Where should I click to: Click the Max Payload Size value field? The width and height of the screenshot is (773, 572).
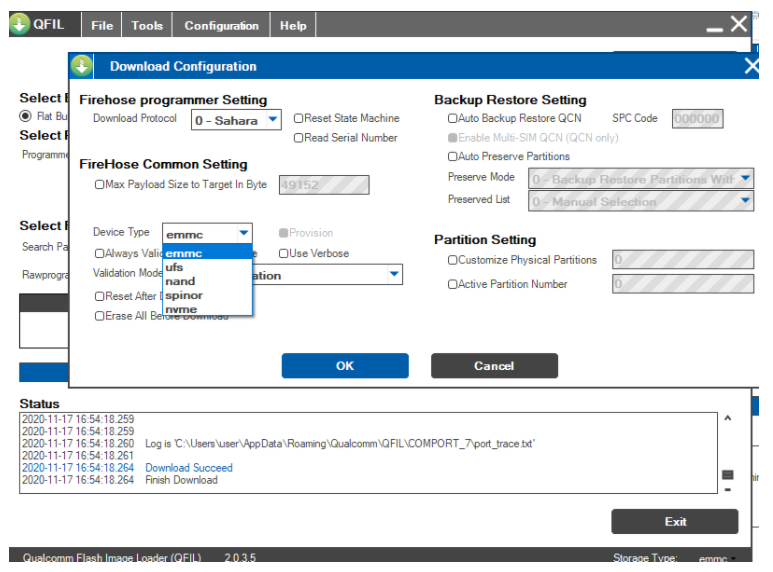pos(324,185)
